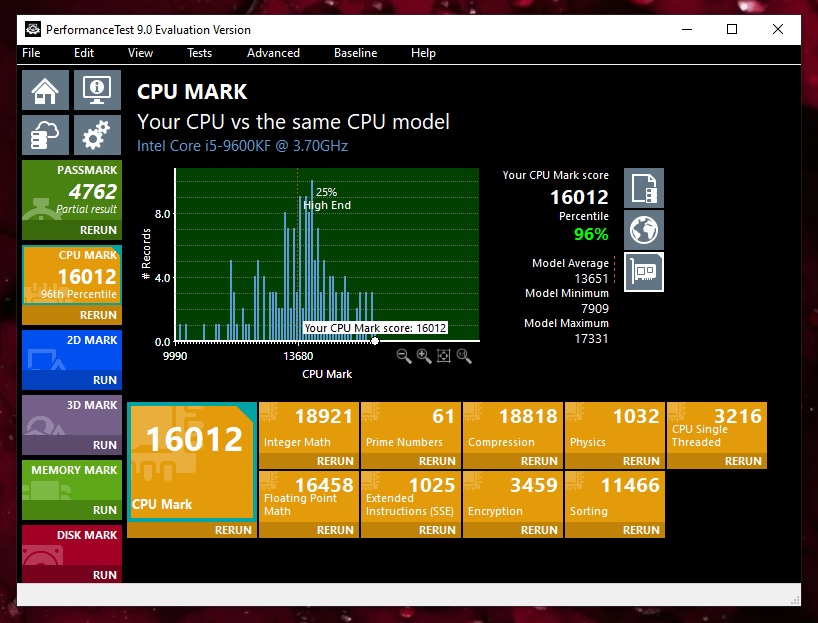Open the settings gears icon
Viewport: 818px width, 623px height.
(97, 135)
